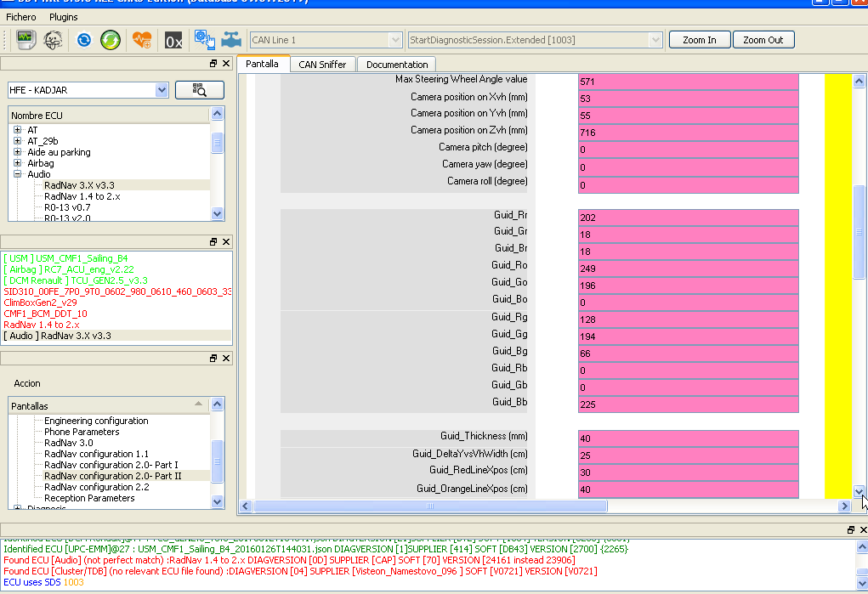
Task: Sort by the Pantallas column header
Action: [109, 406]
